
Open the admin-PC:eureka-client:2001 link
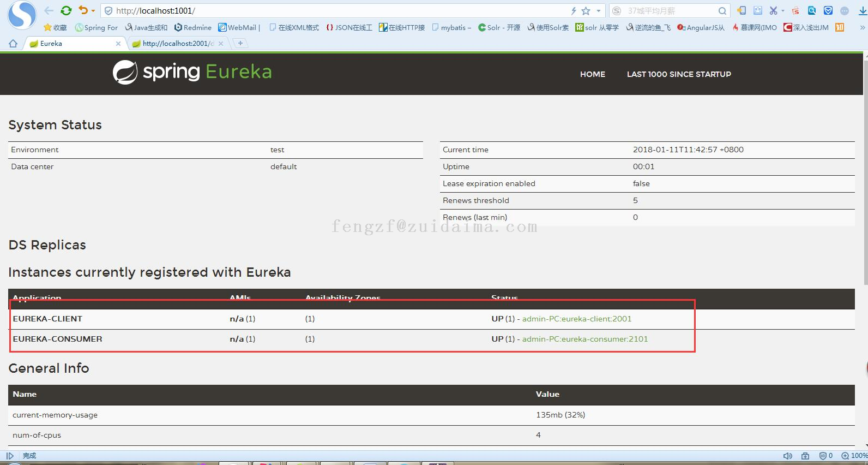pos(576,319)
